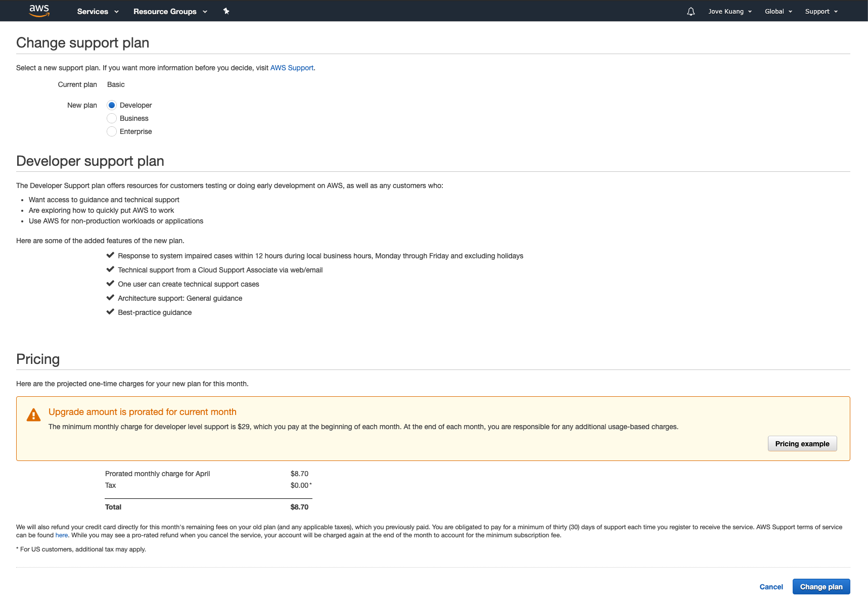Click the 'Change support plan' page title
868x603 pixels.
(x=82, y=42)
